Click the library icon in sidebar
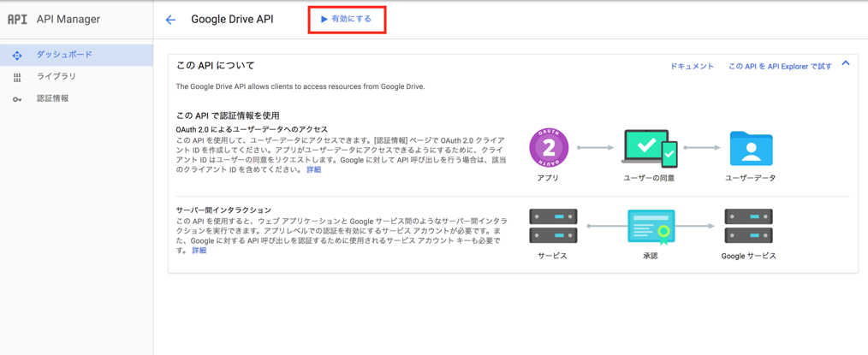 [x=16, y=77]
